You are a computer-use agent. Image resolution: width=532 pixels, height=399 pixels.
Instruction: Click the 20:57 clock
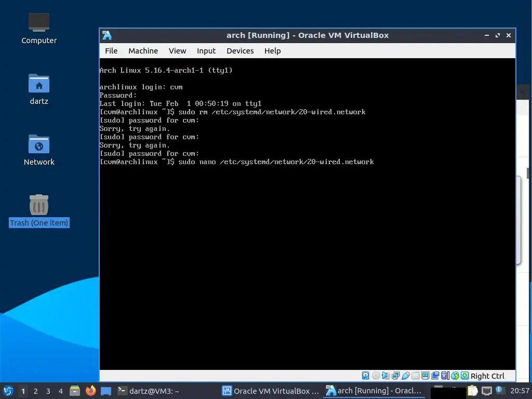point(520,391)
